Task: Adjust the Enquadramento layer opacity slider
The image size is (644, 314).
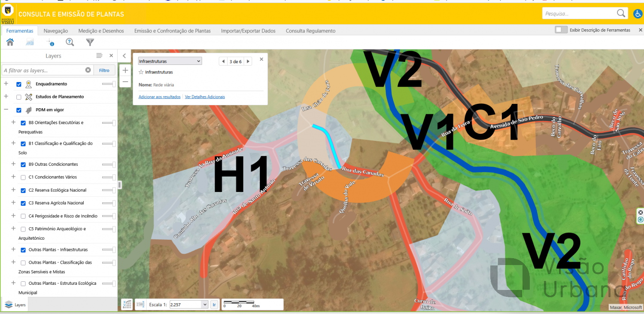Action: point(109,84)
